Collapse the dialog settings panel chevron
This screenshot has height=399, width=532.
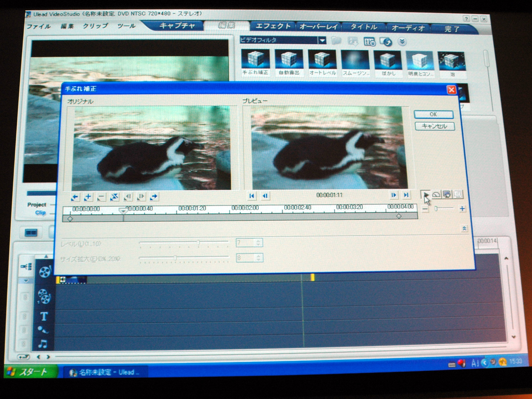pyautogui.click(x=464, y=228)
